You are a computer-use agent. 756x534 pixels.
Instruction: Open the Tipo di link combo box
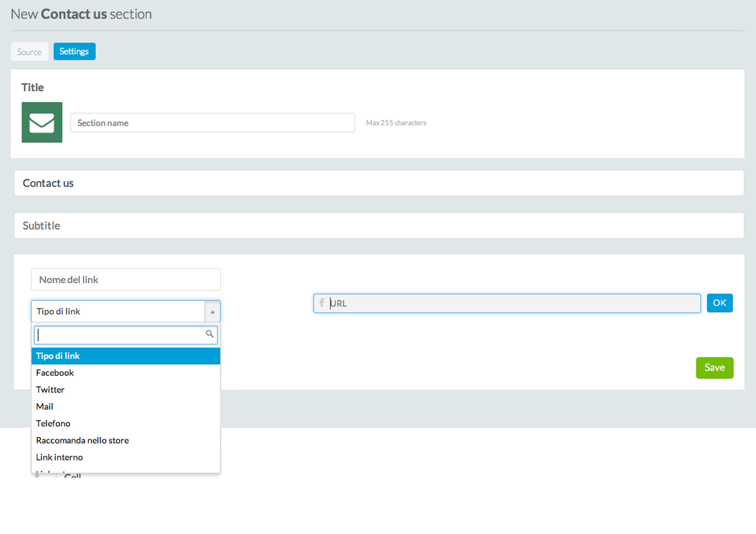(x=118, y=311)
